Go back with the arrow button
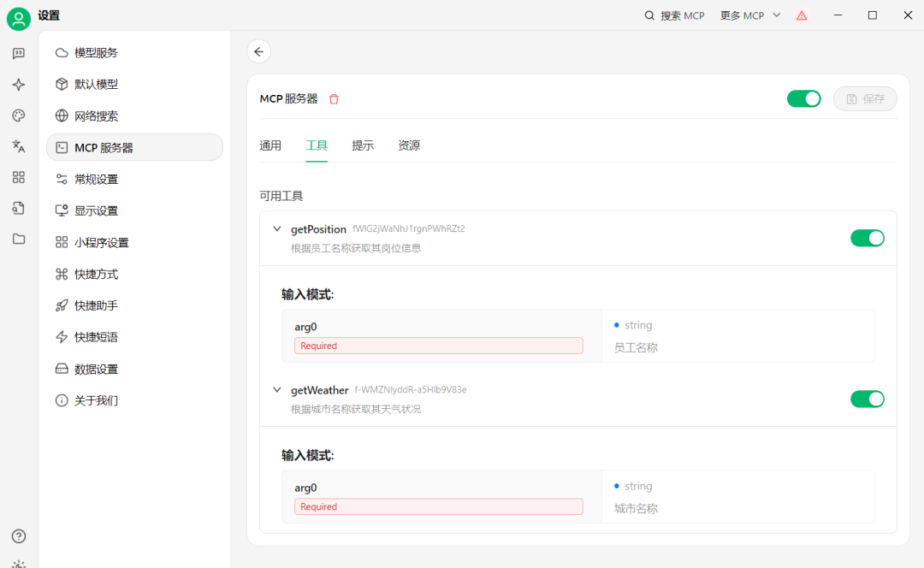The height and width of the screenshot is (568, 924). pos(258,51)
